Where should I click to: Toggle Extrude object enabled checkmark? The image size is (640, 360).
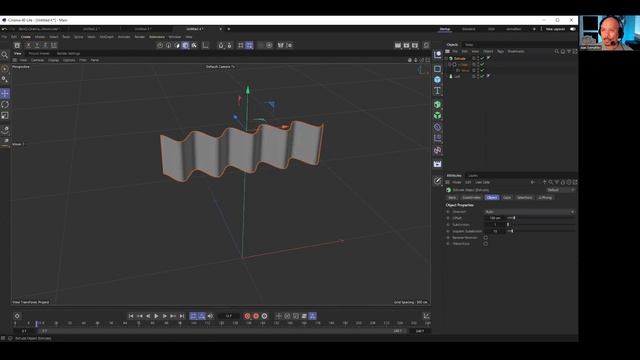click(482, 58)
